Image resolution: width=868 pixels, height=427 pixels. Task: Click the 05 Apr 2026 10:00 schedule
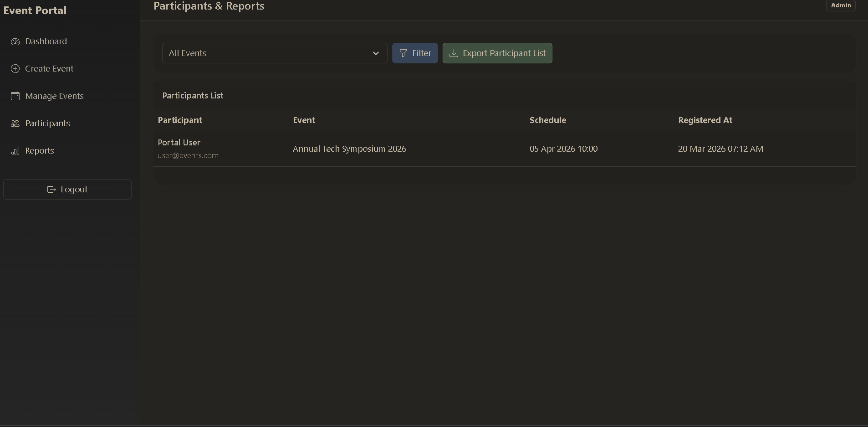tap(563, 149)
